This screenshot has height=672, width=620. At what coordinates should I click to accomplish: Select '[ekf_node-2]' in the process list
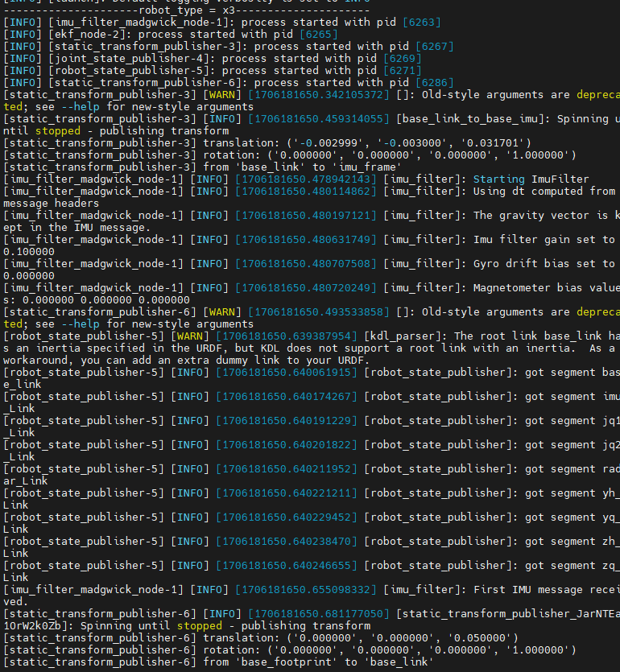pos(87,35)
